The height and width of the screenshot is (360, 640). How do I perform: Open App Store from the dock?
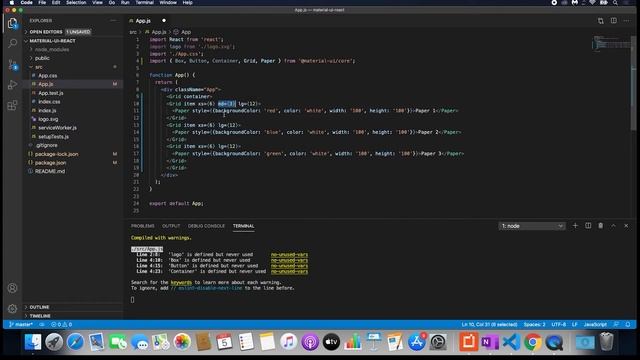[416, 342]
